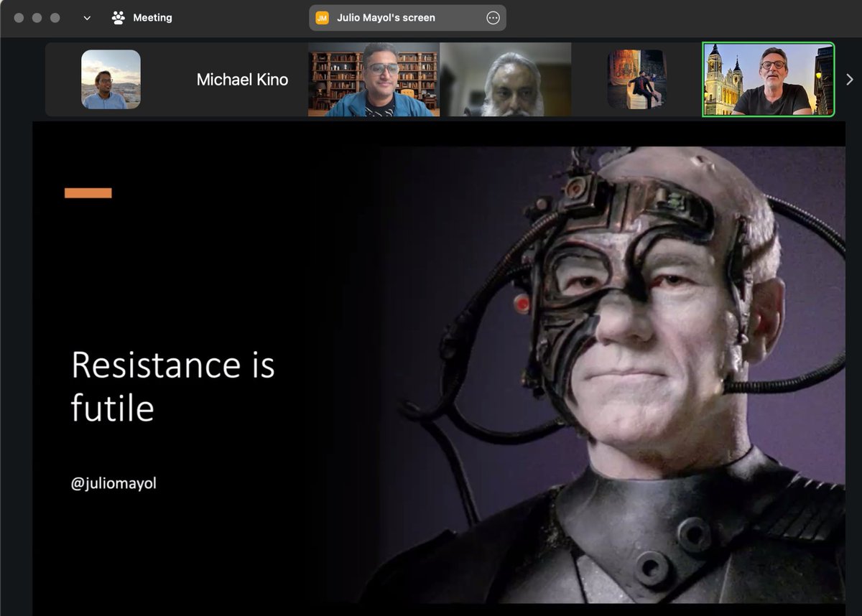Image resolution: width=862 pixels, height=616 pixels.
Task: Select the participant with the coastal profile photo
Action: click(x=111, y=80)
